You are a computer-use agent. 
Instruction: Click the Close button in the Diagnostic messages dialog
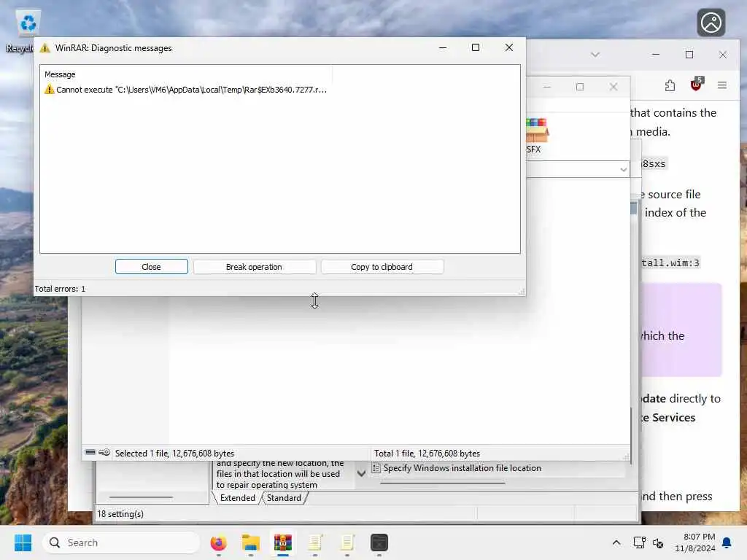(x=152, y=267)
